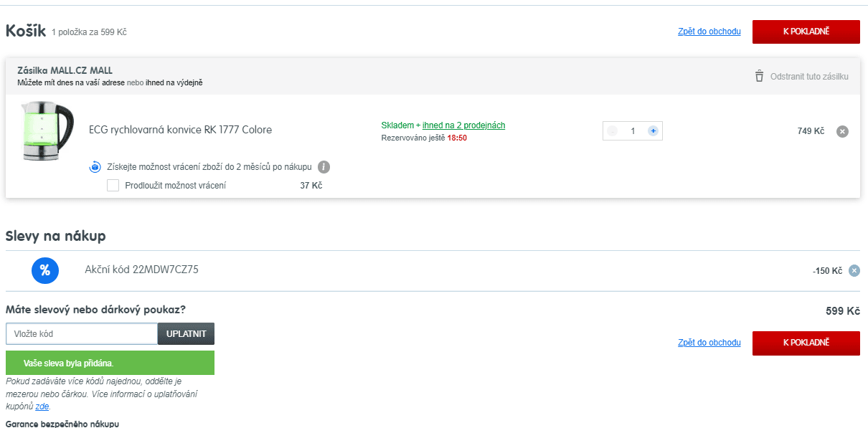868x428 pixels.
Task: Open the 'ihned na 2 prodejnách' link
Action: 463,125
